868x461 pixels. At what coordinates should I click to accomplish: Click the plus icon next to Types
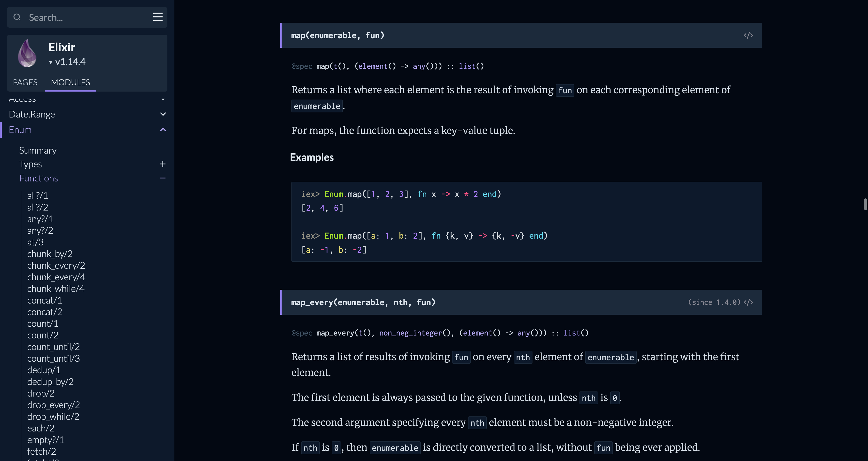(163, 164)
